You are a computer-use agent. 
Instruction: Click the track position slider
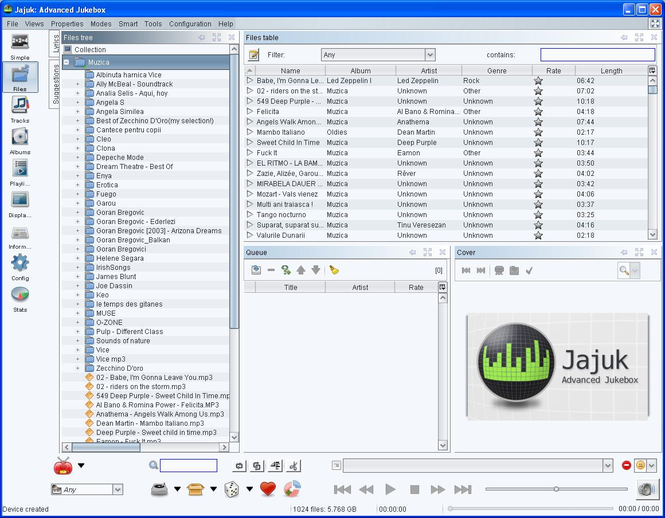coord(531,508)
